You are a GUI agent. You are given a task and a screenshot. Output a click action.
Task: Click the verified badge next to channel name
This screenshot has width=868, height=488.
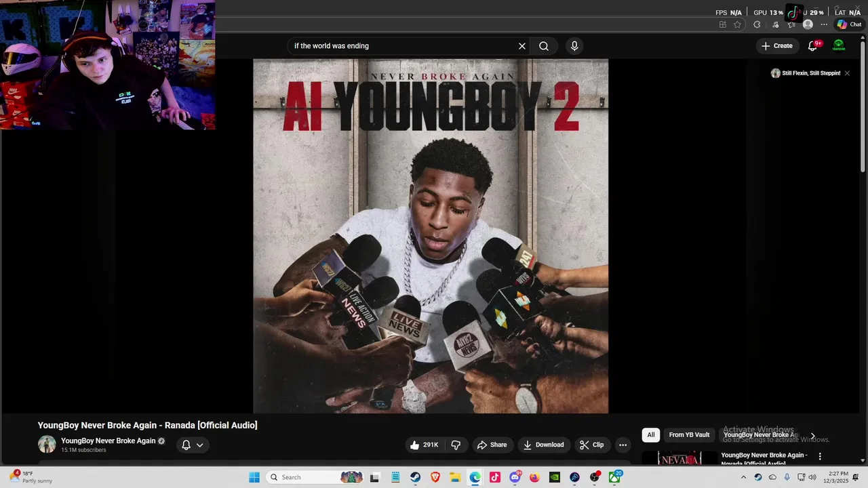point(161,441)
